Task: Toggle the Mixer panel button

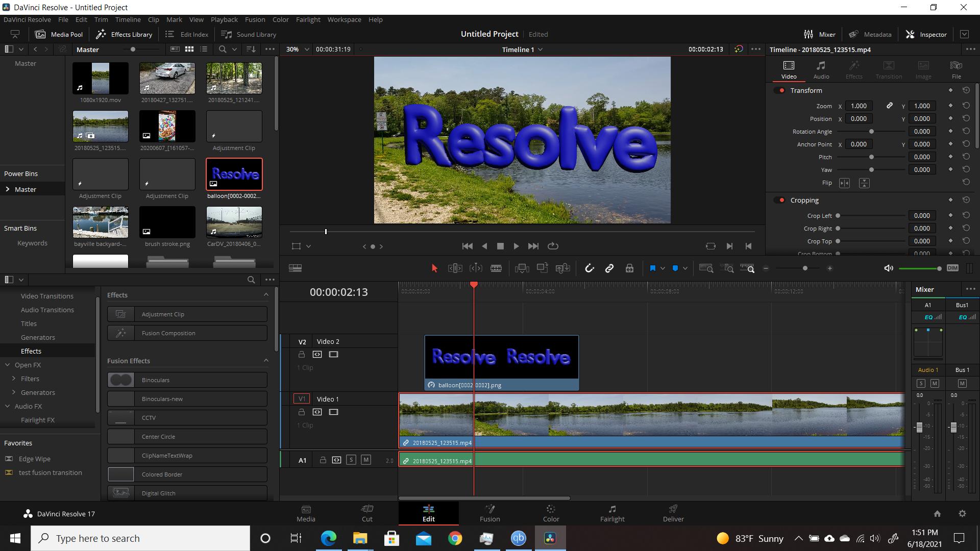Action: 819,34
